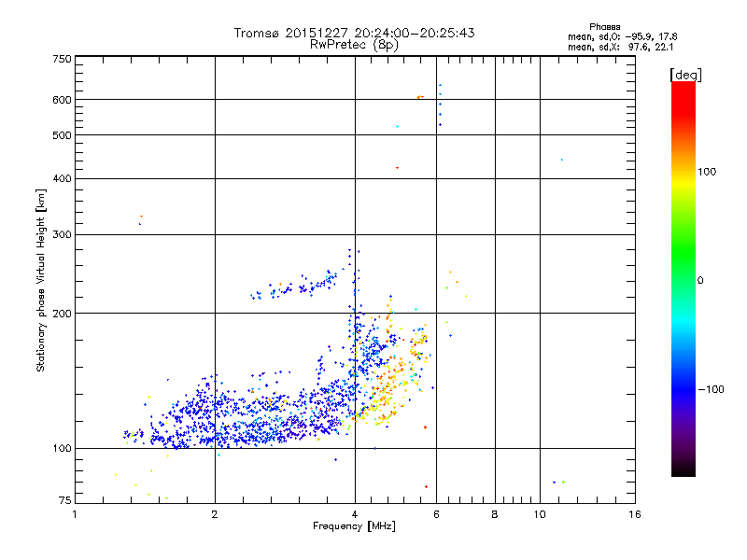Click the y-axis tick label '300'
Screen dimensions: 747x560
[62, 235]
